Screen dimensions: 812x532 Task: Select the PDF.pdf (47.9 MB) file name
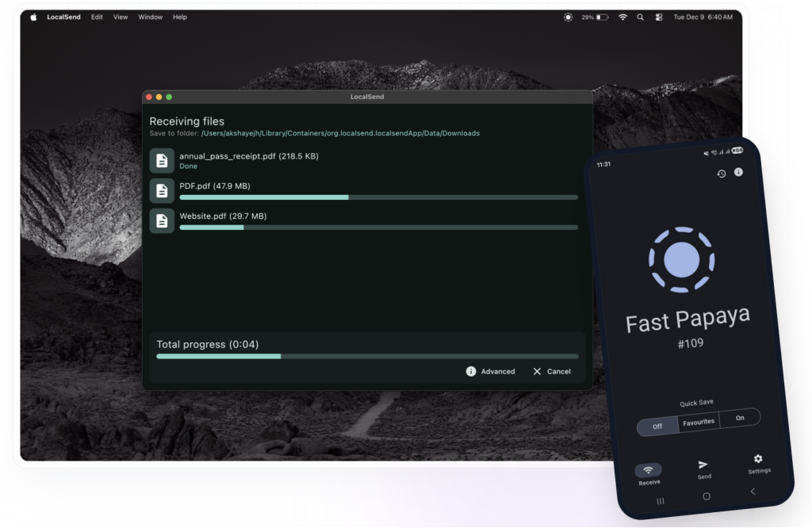pyautogui.click(x=215, y=186)
